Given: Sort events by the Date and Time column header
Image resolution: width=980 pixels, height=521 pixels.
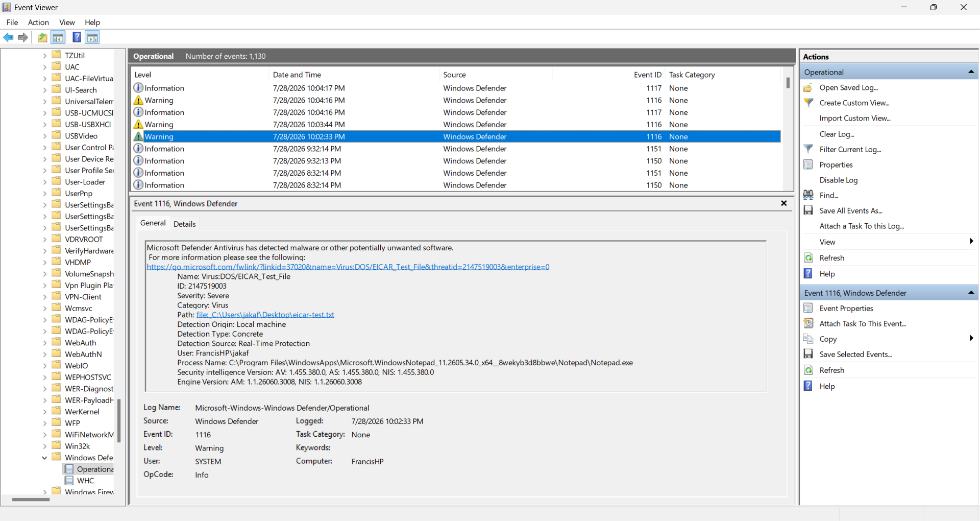Looking at the screenshot, I should 354,75.
